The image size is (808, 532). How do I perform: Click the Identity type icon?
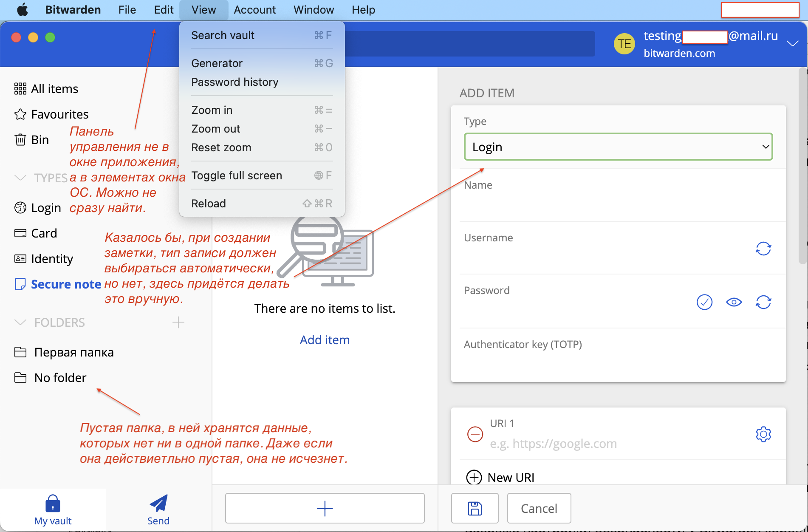pos(20,259)
